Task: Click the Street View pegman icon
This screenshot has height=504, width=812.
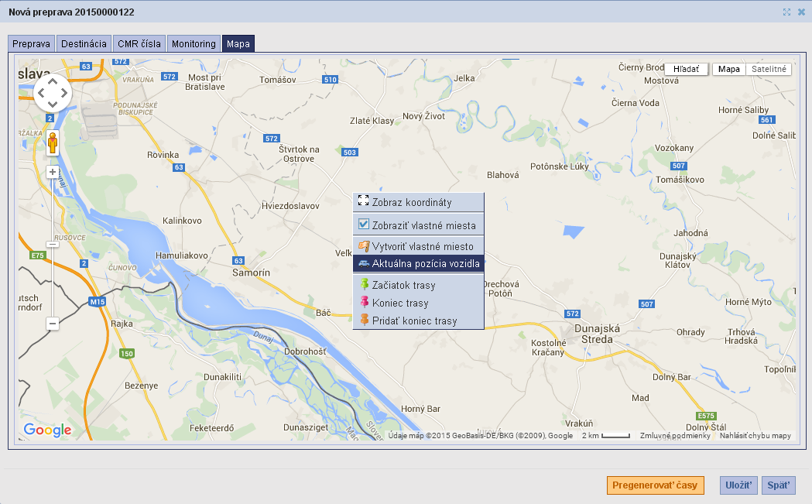Action: [x=53, y=143]
